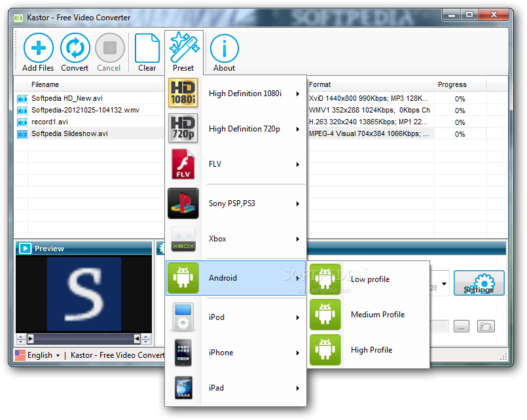This screenshot has width=527, height=420.
Task: Click the greyed Cancel stop icon
Action: (x=110, y=48)
